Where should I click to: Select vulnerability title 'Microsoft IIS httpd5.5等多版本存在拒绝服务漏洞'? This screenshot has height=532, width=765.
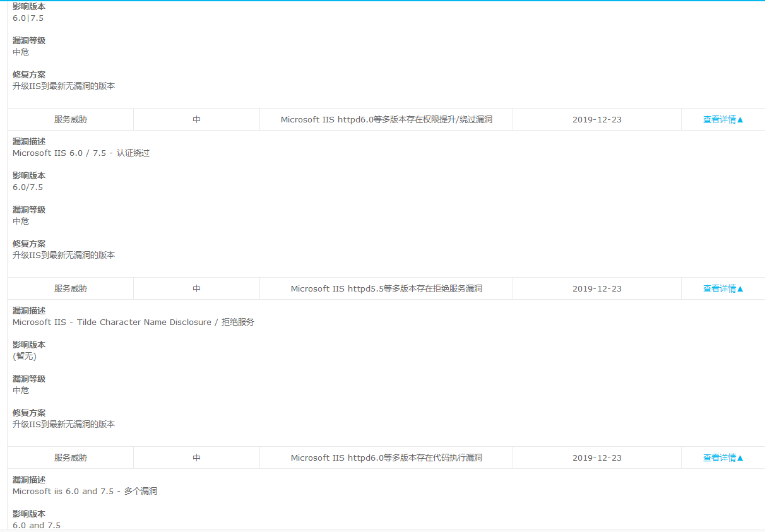pyautogui.click(x=386, y=288)
